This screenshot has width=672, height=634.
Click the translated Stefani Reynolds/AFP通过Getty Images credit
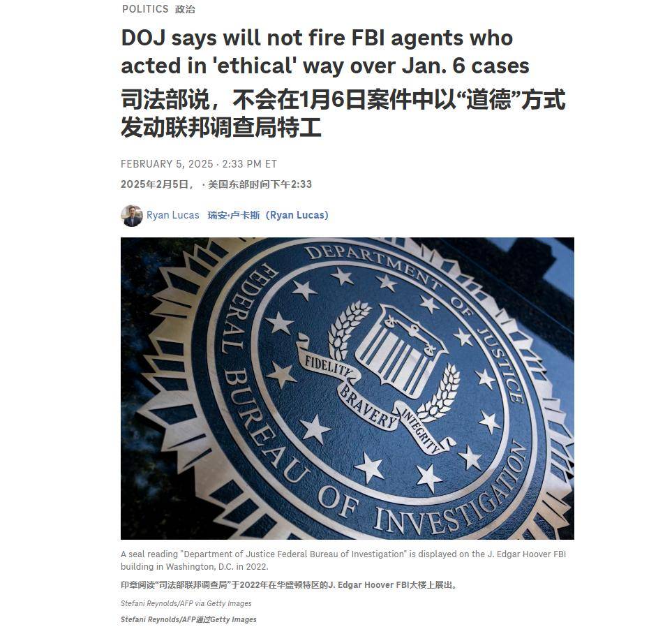[x=188, y=619]
